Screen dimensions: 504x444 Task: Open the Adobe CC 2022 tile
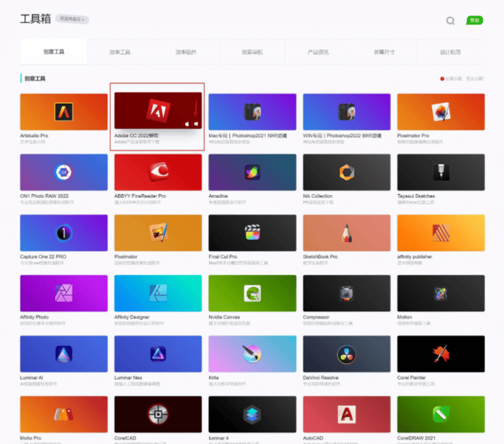(158, 111)
